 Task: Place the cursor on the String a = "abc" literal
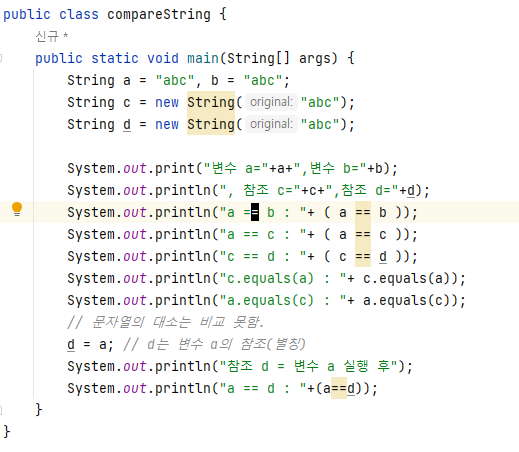click(175, 80)
